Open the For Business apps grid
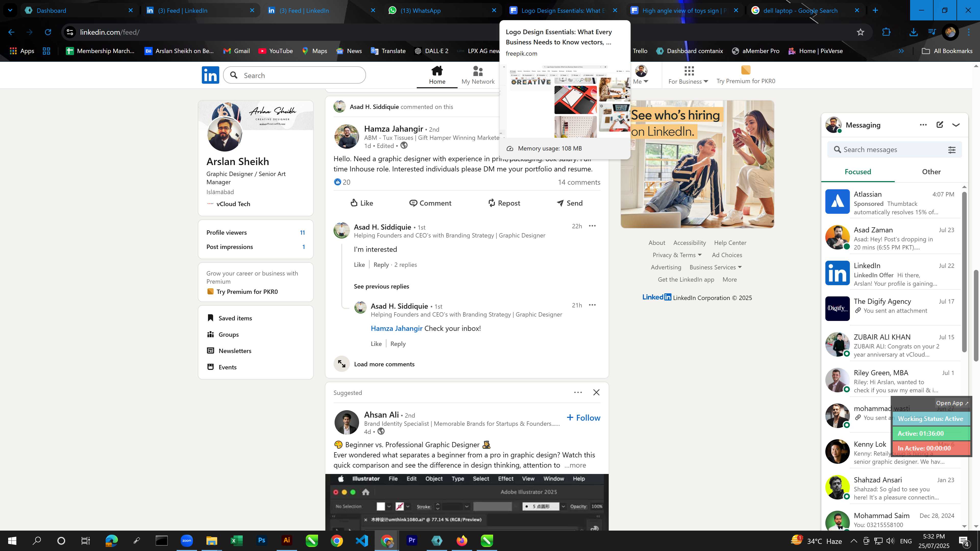This screenshot has height=551, width=980. click(x=688, y=75)
